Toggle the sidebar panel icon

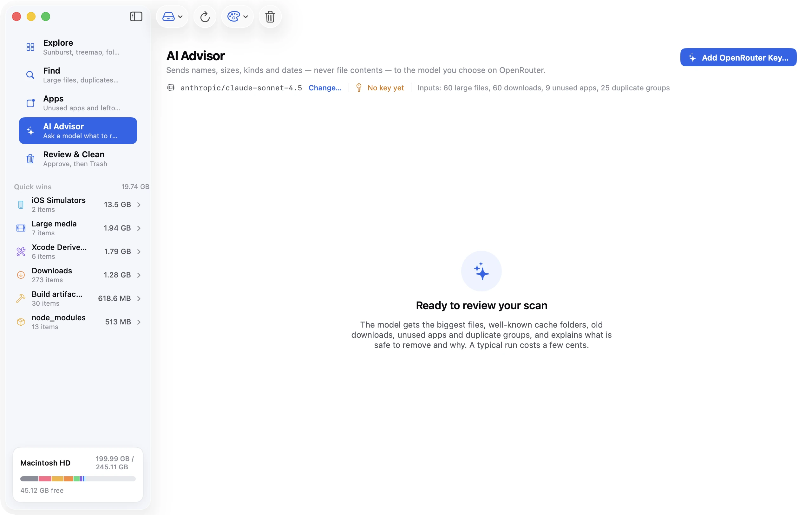[x=136, y=16]
